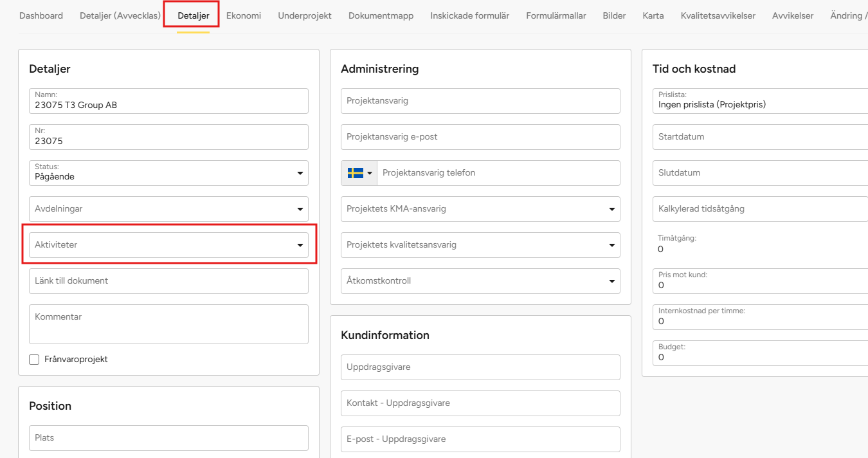This screenshot has height=458, width=868.
Task: Expand Projektets kvalitetsansvarig dropdown
Action: (480, 245)
